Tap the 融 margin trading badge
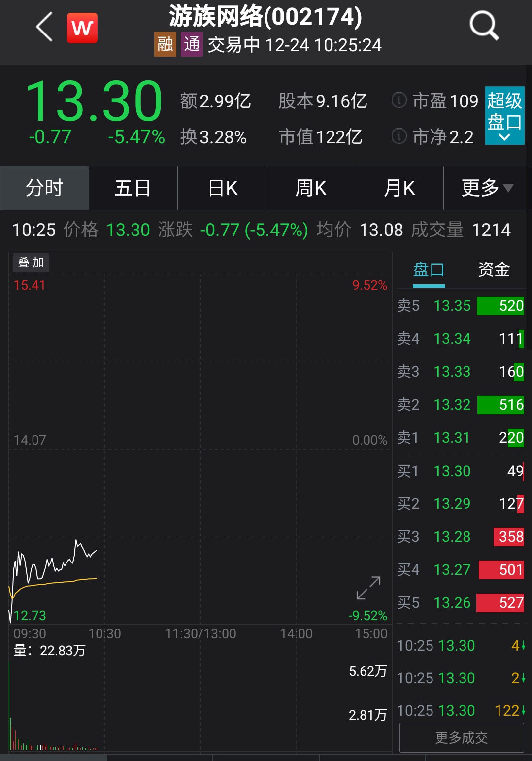The width and height of the screenshot is (532, 761). point(165,44)
